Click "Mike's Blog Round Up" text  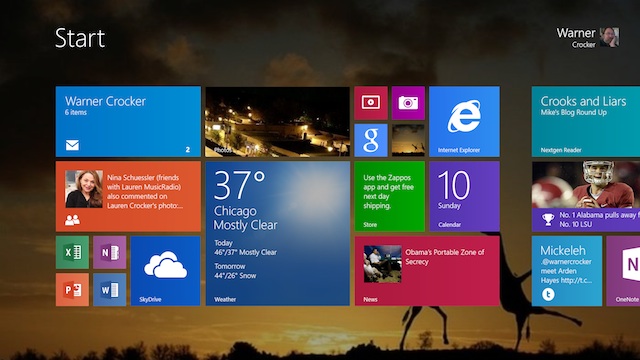573,113
